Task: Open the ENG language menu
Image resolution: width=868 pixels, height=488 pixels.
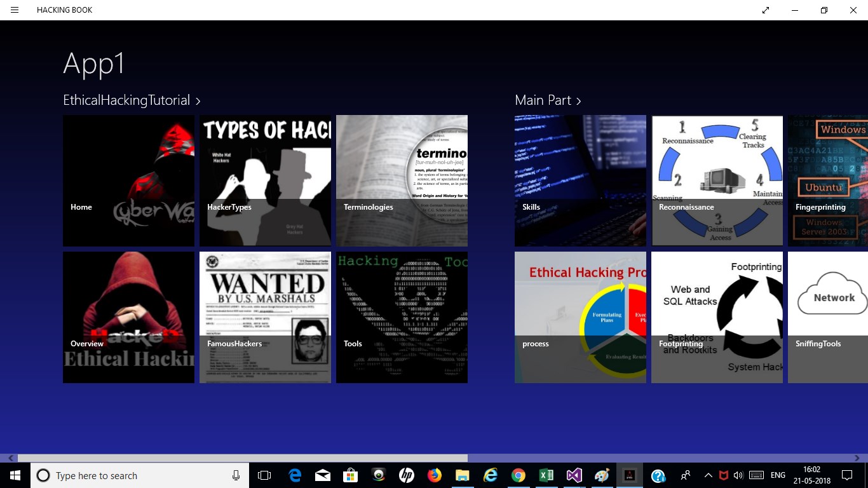Action: click(x=777, y=475)
